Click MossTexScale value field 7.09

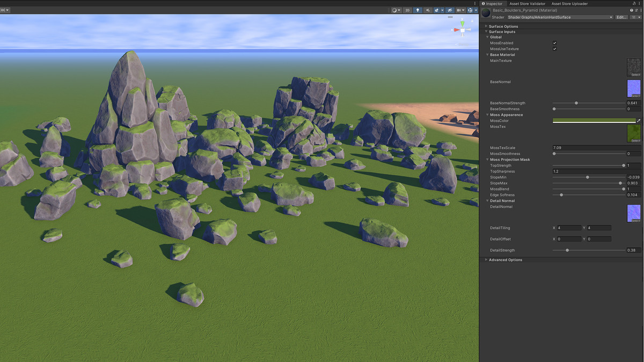point(597,147)
